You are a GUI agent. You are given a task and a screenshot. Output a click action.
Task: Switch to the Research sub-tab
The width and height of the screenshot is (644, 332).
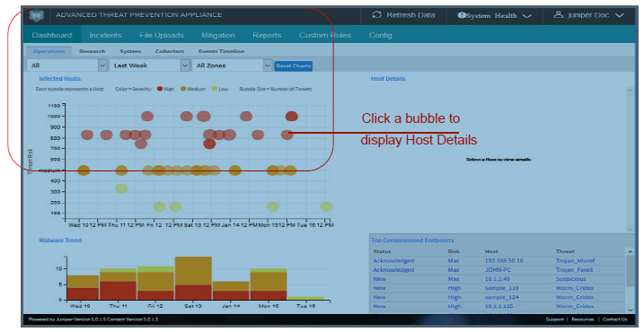point(92,51)
